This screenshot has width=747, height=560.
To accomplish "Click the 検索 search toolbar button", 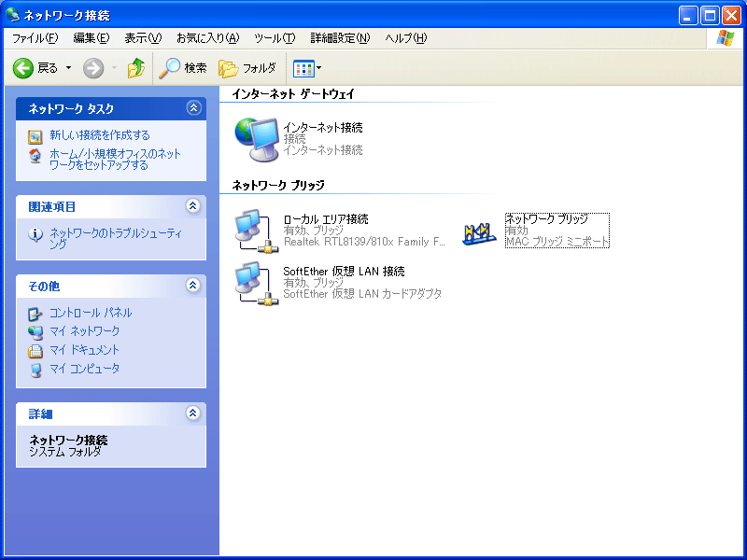I will point(183,68).
